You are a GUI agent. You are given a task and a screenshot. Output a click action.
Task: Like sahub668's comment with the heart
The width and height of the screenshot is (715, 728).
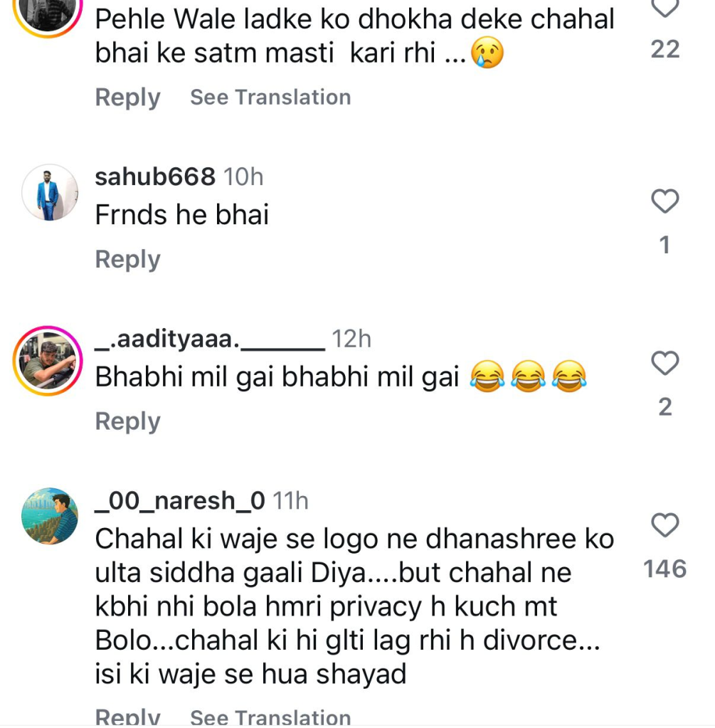(665, 202)
